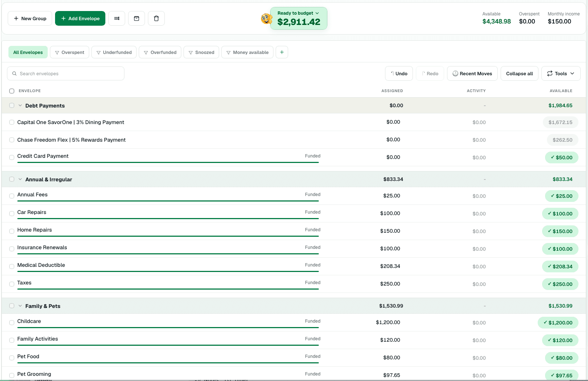This screenshot has height=381, width=588.
Task: Click Collapse all button
Action: click(519, 73)
